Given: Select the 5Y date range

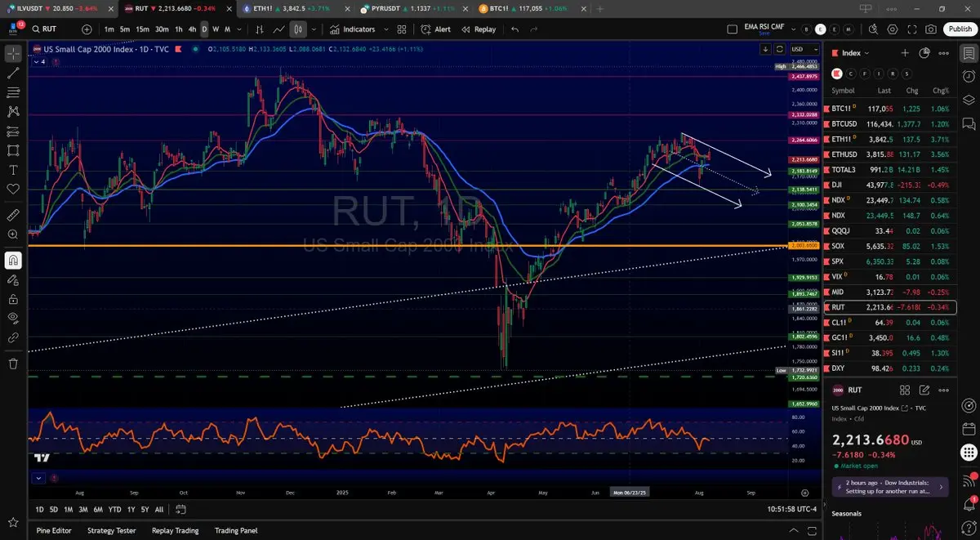Looking at the screenshot, I should (x=145, y=509).
